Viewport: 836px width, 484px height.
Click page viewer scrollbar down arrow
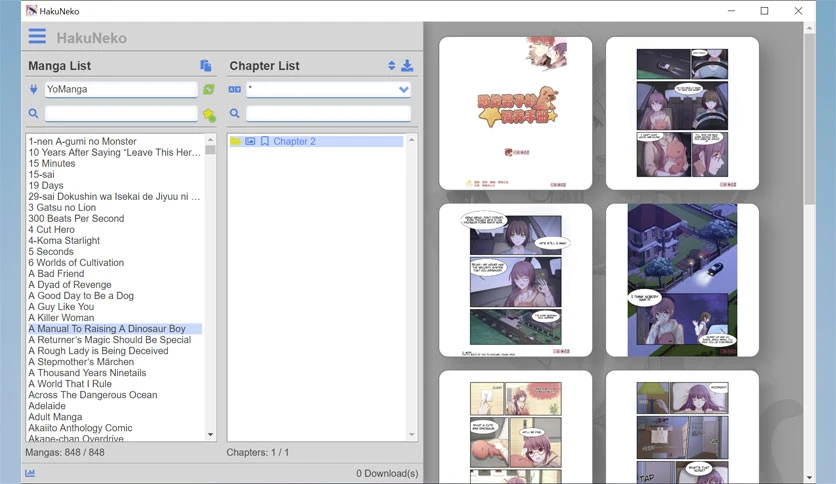pos(809,478)
